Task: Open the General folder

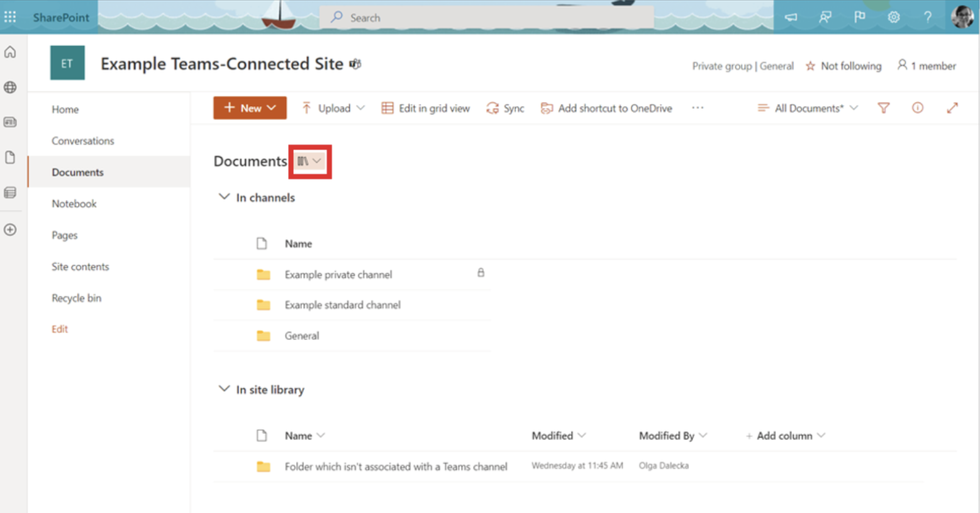Action: [x=302, y=336]
